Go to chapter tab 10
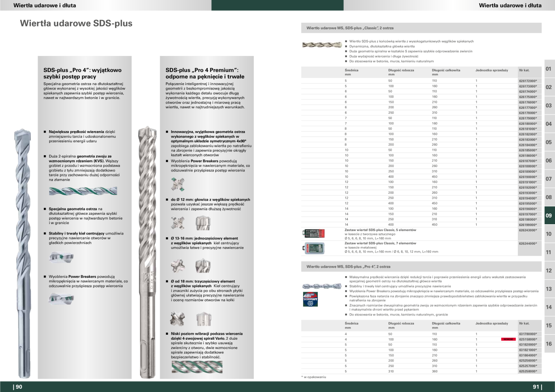Image resolution: width=555 pixels, height=392 pixels. [x=549, y=234]
